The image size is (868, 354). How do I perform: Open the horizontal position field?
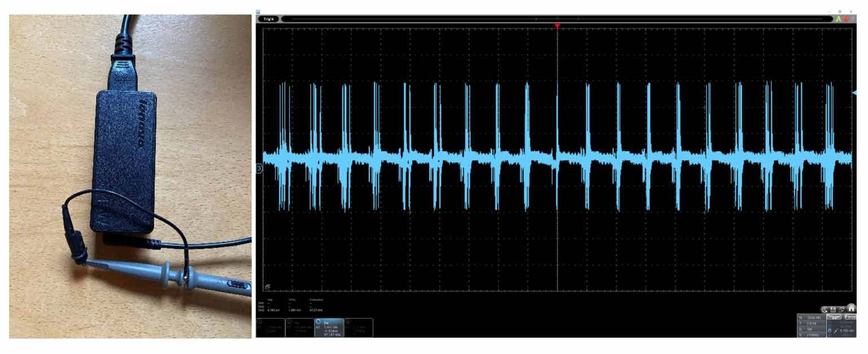point(811,323)
